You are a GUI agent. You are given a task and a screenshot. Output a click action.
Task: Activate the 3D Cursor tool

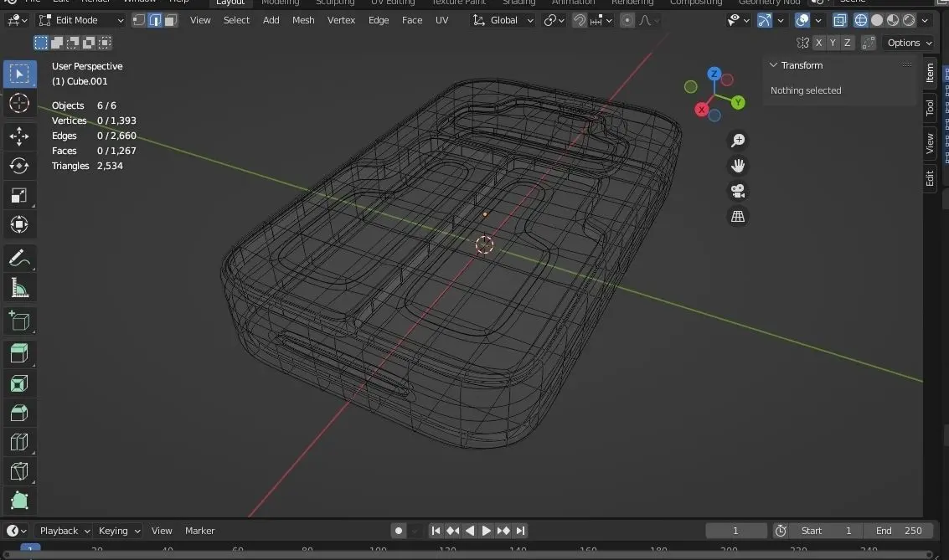pos(19,104)
